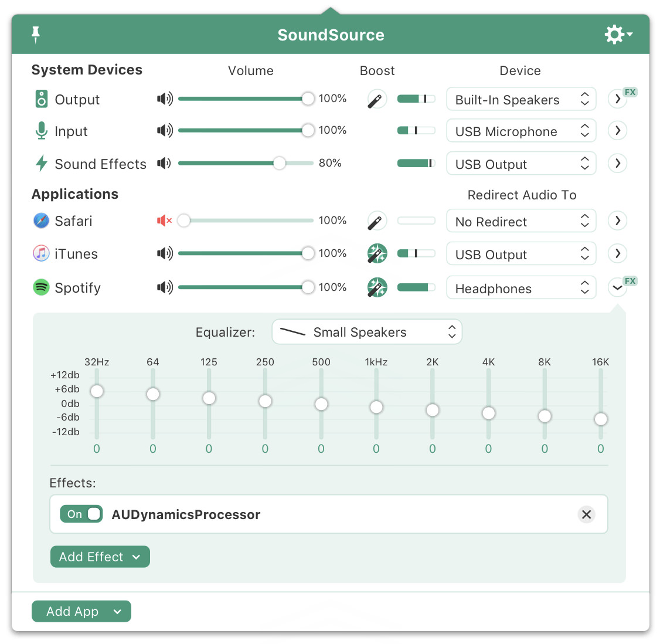Click the Sound Effects boost level meter

click(416, 163)
